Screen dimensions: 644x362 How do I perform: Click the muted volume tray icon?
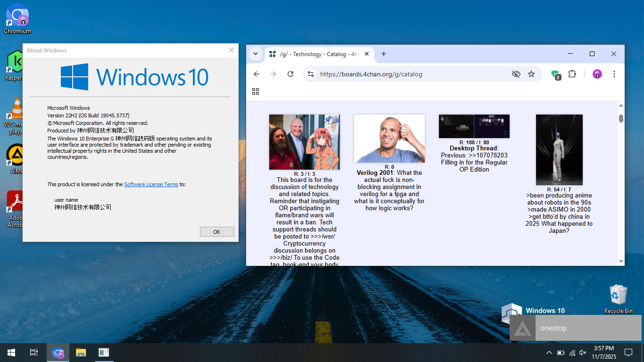click(x=583, y=353)
